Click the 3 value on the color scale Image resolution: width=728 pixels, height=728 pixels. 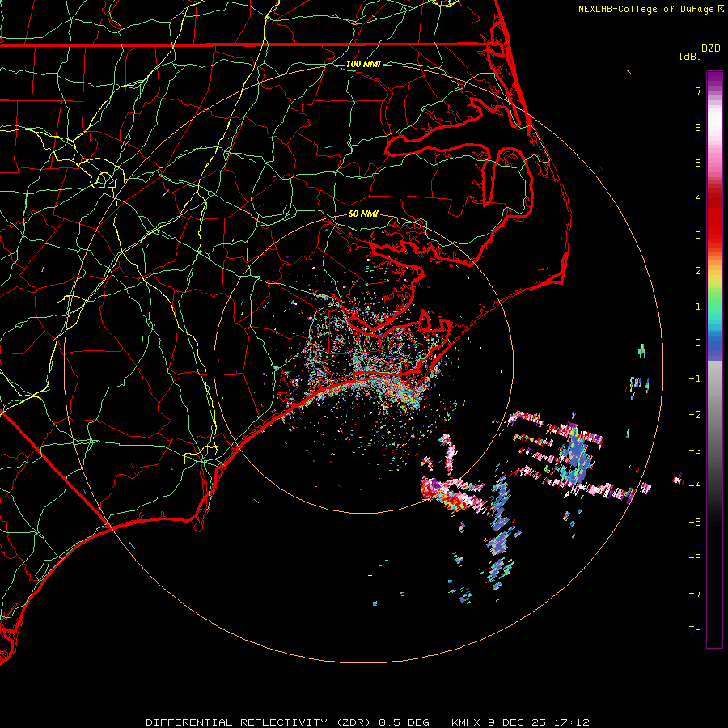pos(698,235)
